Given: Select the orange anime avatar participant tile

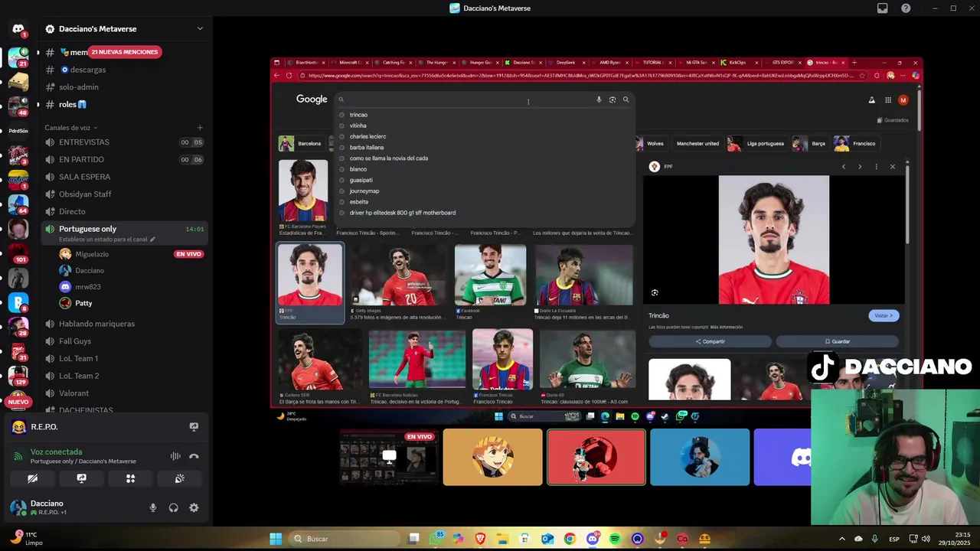Looking at the screenshot, I should pos(492,457).
